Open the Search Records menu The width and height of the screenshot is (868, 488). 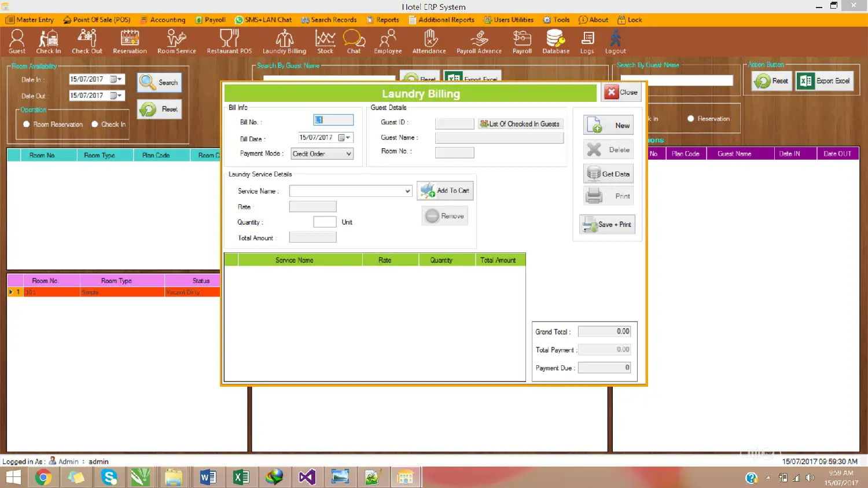pyautogui.click(x=329, y=20)
